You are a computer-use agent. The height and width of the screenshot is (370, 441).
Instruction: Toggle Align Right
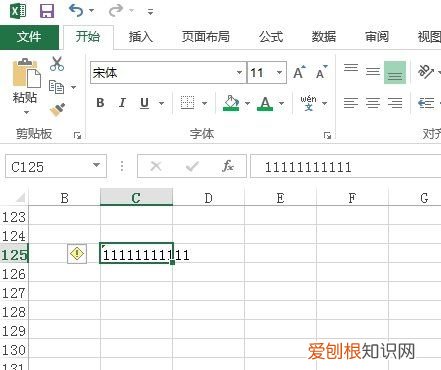coord(395,103)
